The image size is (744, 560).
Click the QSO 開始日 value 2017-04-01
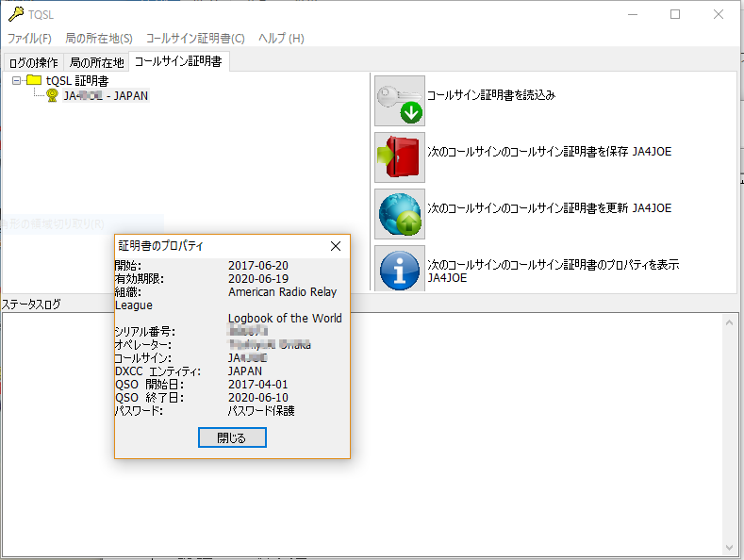(x=258, y=385)
